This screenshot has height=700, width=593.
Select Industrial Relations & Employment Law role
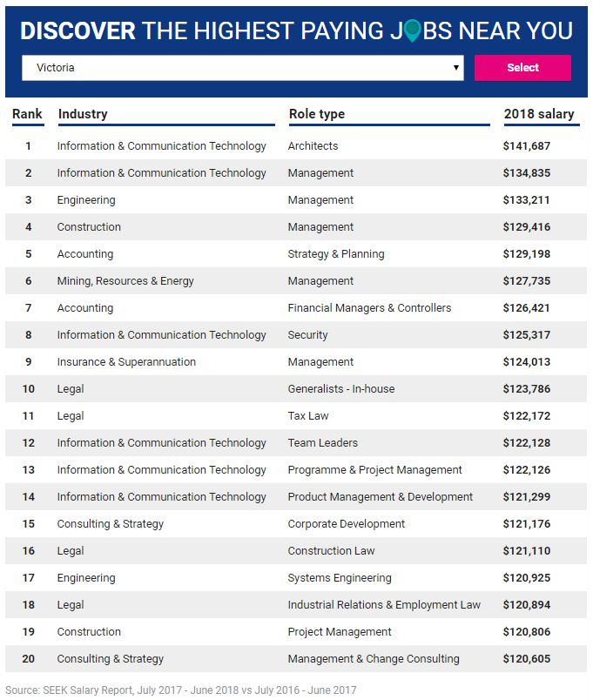point(384,605)
